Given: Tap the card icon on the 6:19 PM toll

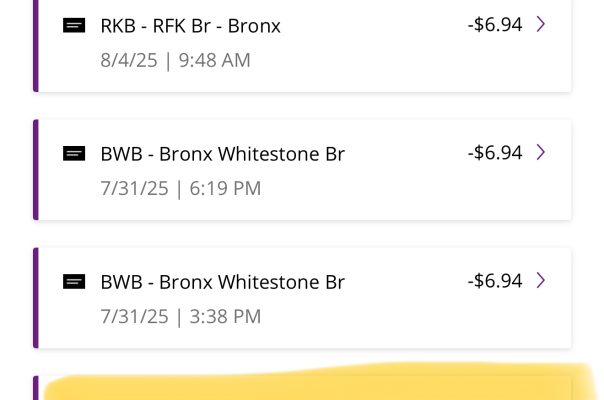Looking at the screenshot, I should [74, 154].
